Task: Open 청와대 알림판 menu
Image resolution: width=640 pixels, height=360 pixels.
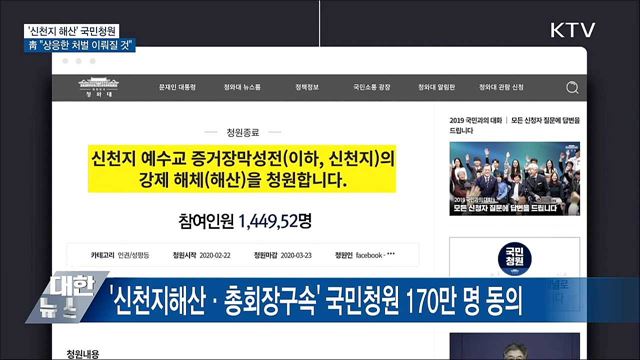Action: (436, 87)
